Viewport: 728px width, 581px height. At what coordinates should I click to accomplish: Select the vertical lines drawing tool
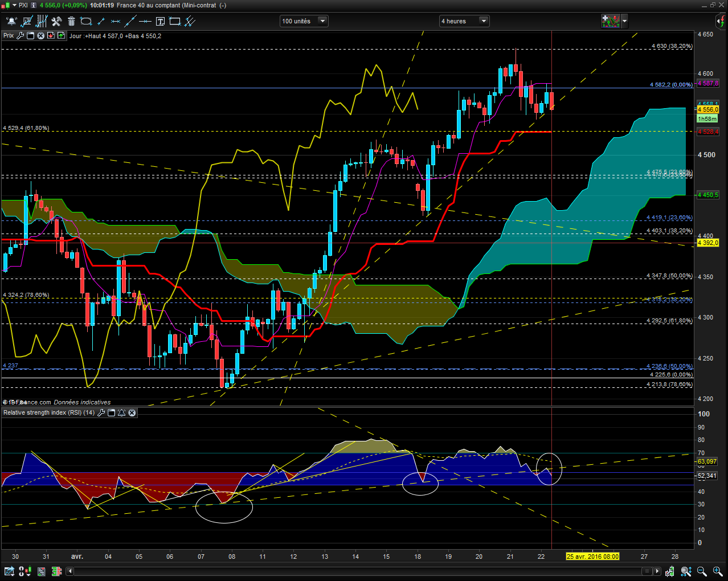coord(42,22)
